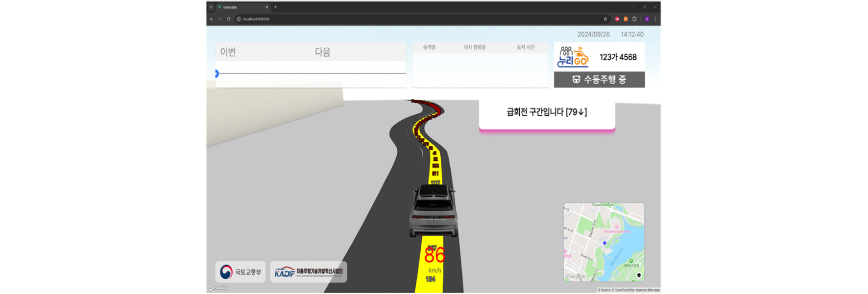Click the Mapbox logo at bottom left
This screenshot has height=294, width=868.
218,288
